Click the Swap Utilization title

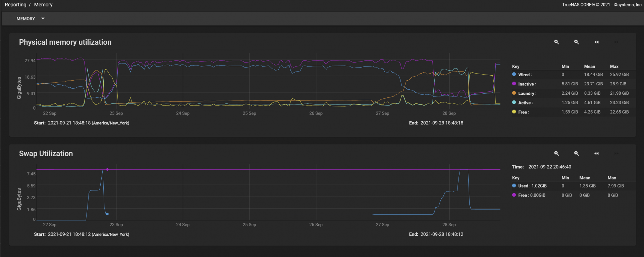pyautogui.click(x=46, y=154)
